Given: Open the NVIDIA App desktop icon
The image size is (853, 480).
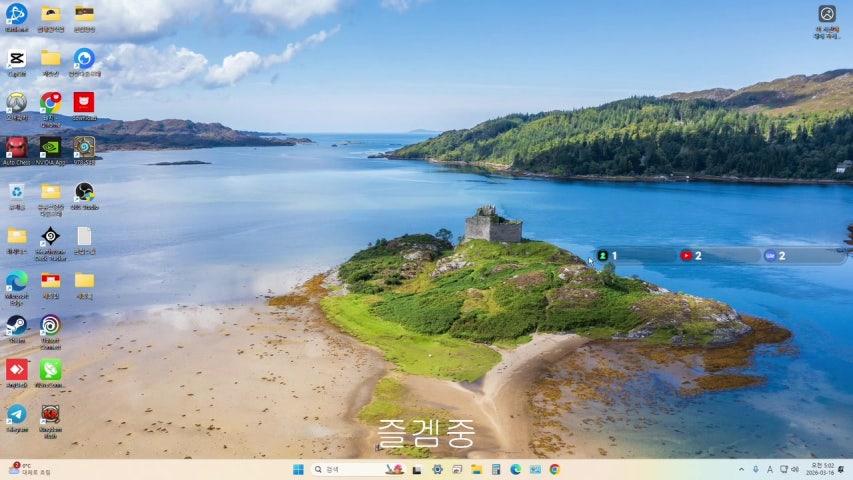Looking at the screenshot, I should click(x=50, y=147).
